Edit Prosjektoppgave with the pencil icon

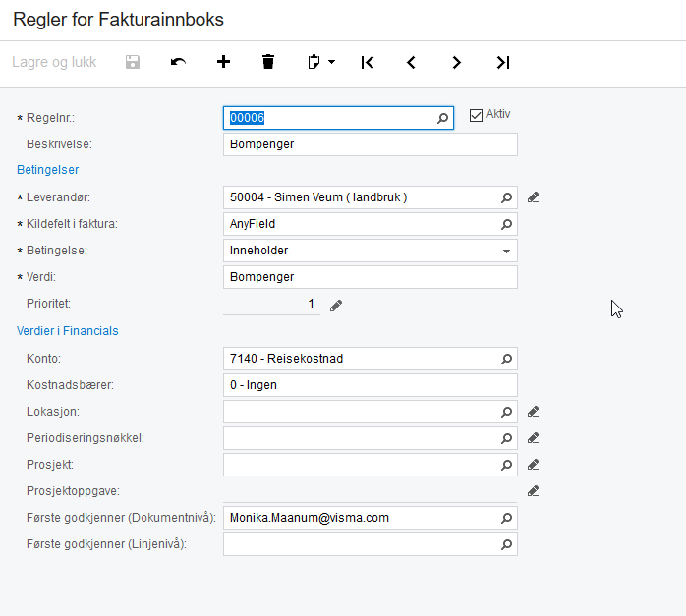(x=533, y=491)
